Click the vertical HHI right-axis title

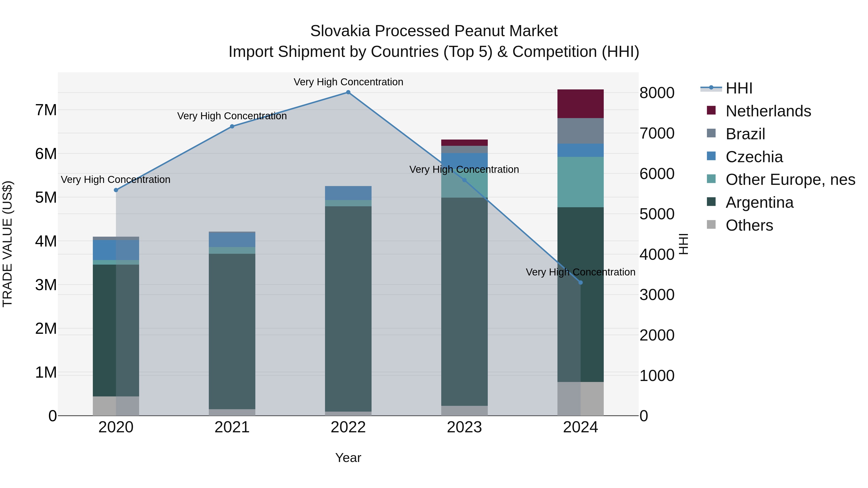(683, 244)
